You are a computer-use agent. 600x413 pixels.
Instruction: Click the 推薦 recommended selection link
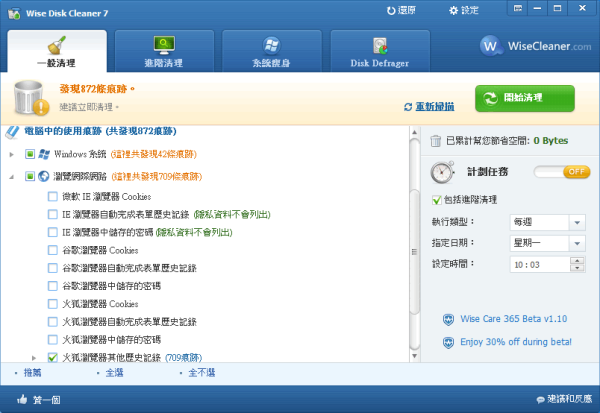click(32, 373)
